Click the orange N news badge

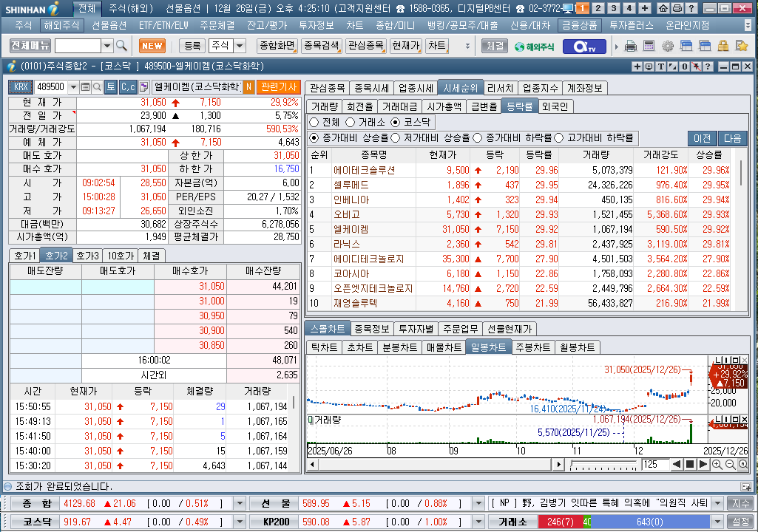pyautogui.click(x=248, y=87)
